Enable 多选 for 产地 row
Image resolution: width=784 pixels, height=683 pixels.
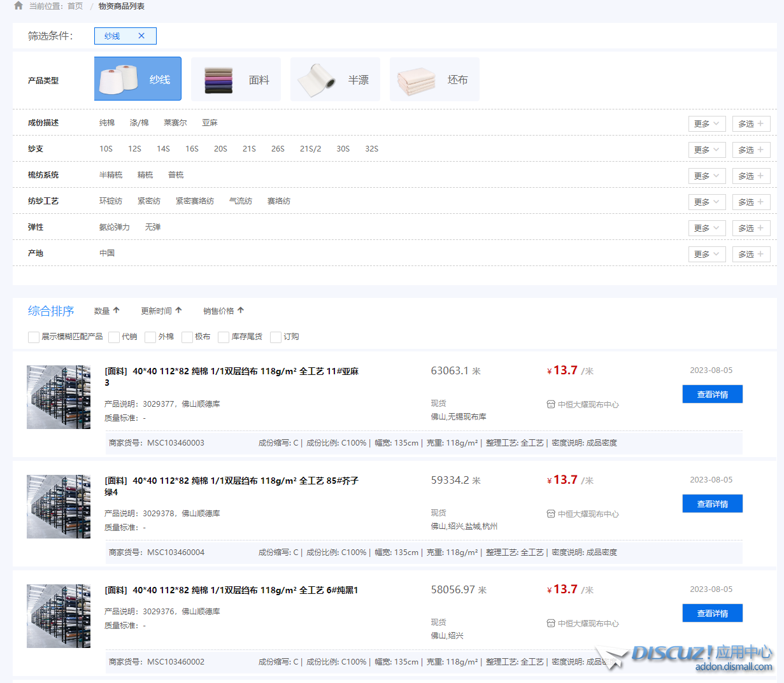[751, 254]
